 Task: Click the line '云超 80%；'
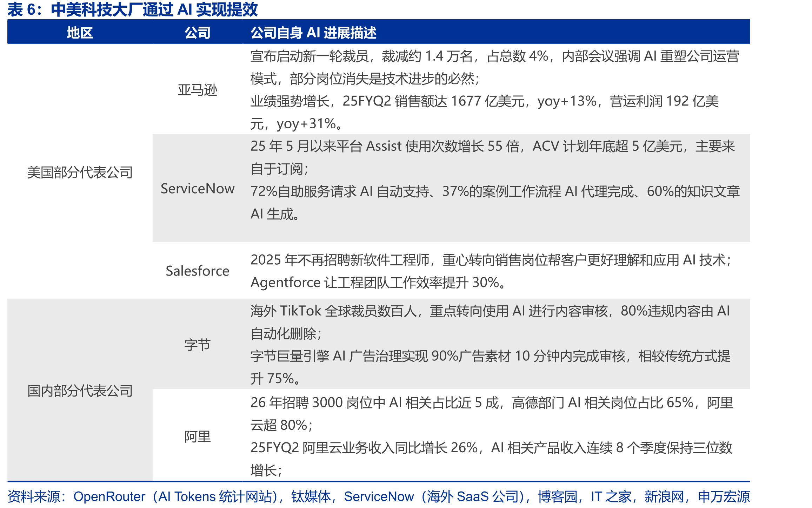pyautogui.click(x=282, y=425)
